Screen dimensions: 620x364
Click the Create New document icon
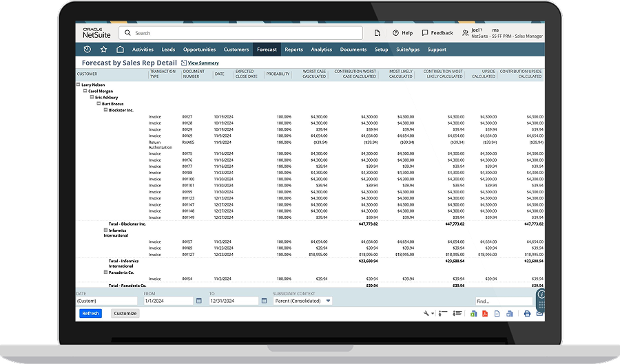click(x=377, y=33)
